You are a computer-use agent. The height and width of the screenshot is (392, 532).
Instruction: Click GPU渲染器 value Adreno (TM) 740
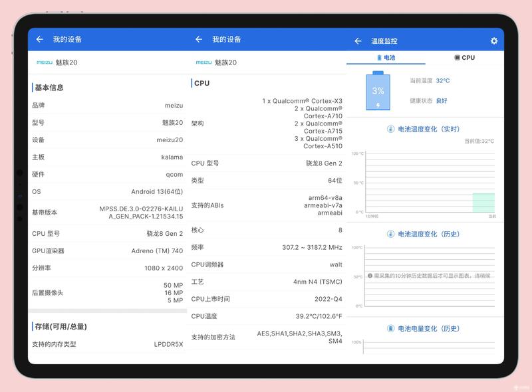(x=157, y=251)
